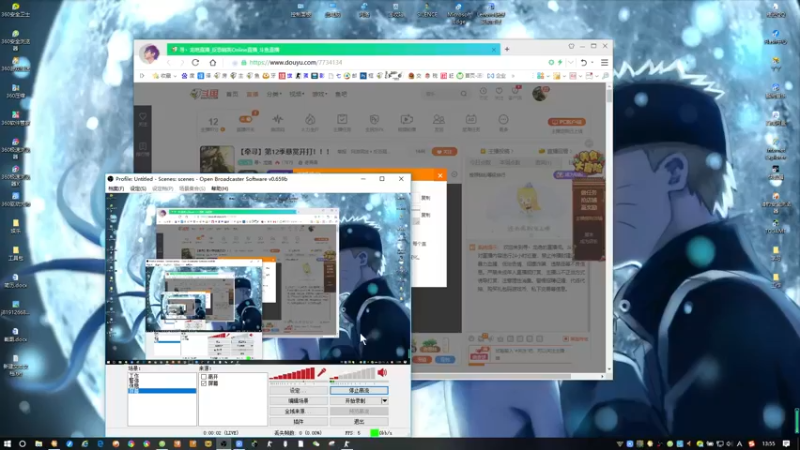Expand the address bar dropdown chevron
800x450 pixels.
pos(571,62)
